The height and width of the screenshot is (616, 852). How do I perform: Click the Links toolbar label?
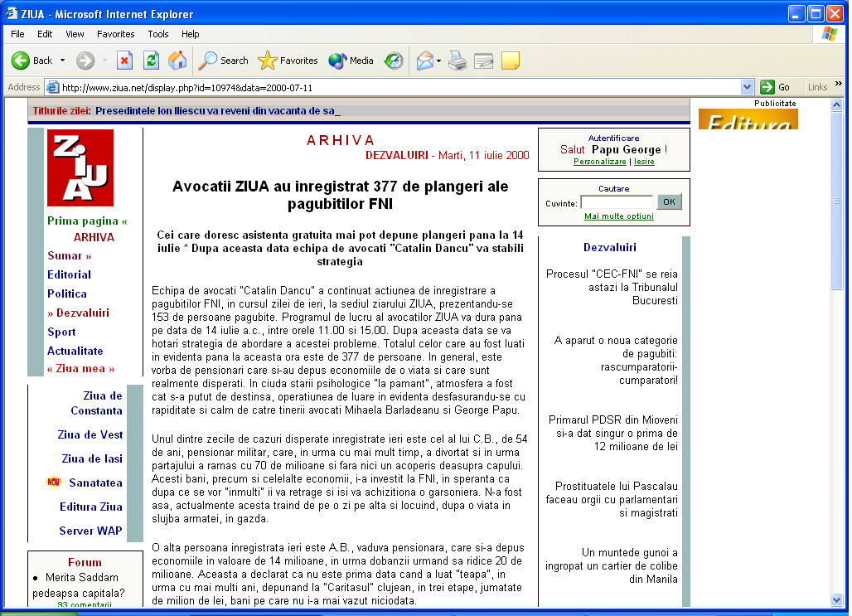point(817,87)
